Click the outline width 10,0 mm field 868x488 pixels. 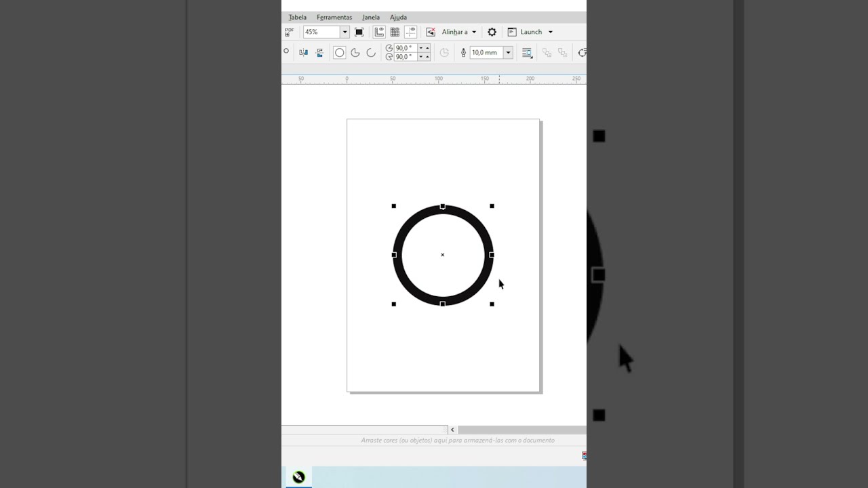coord(486,52)
